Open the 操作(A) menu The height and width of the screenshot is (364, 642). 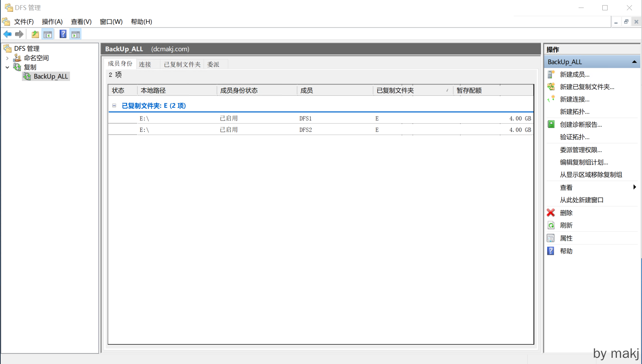pyautogui.click(x=52, y=22)
